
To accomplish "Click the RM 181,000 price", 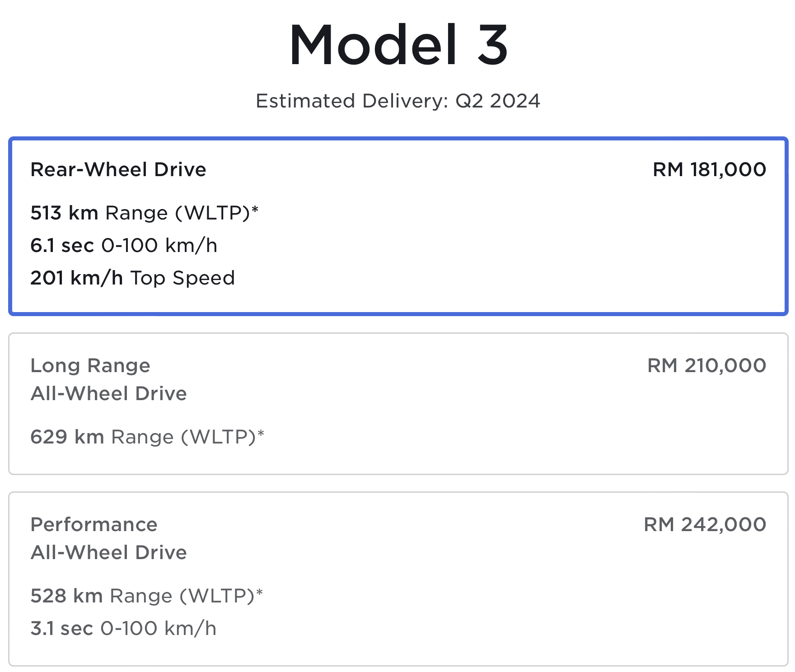I will [709, 170].
